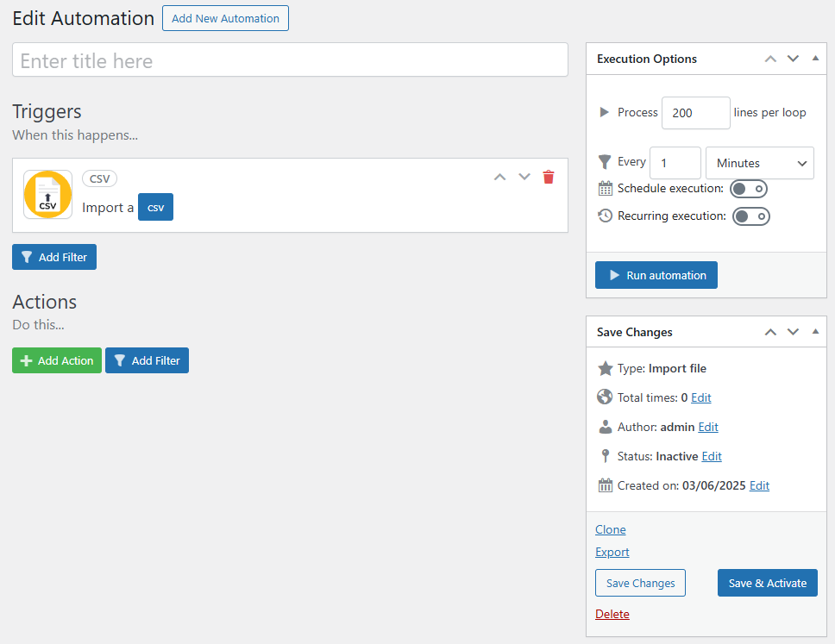The width and height of the screenshot is (835, 644).
Task: Move Save Changes panel up
Action: (x=771, y=332)
